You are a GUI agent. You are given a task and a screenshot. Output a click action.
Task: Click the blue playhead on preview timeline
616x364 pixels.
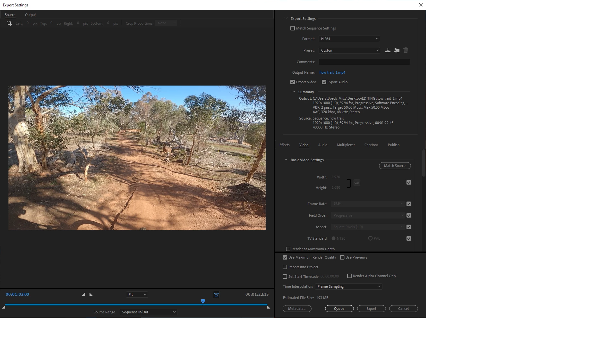[203, 301]
